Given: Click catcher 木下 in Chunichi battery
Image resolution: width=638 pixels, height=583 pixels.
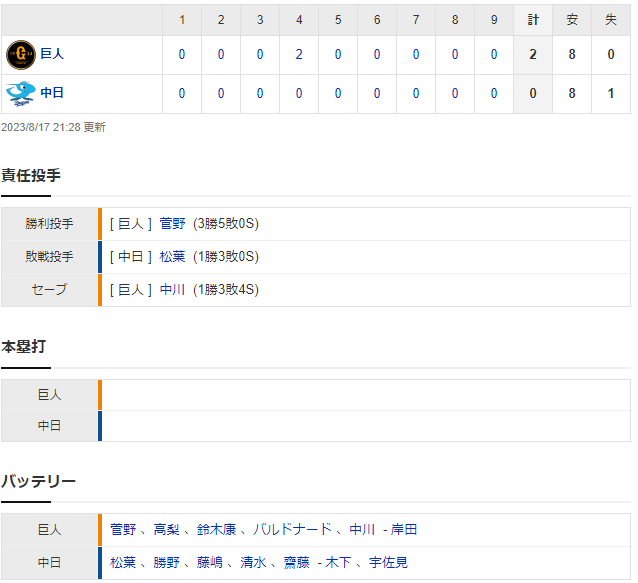Looking at the screenshot, I should point(338,563).
